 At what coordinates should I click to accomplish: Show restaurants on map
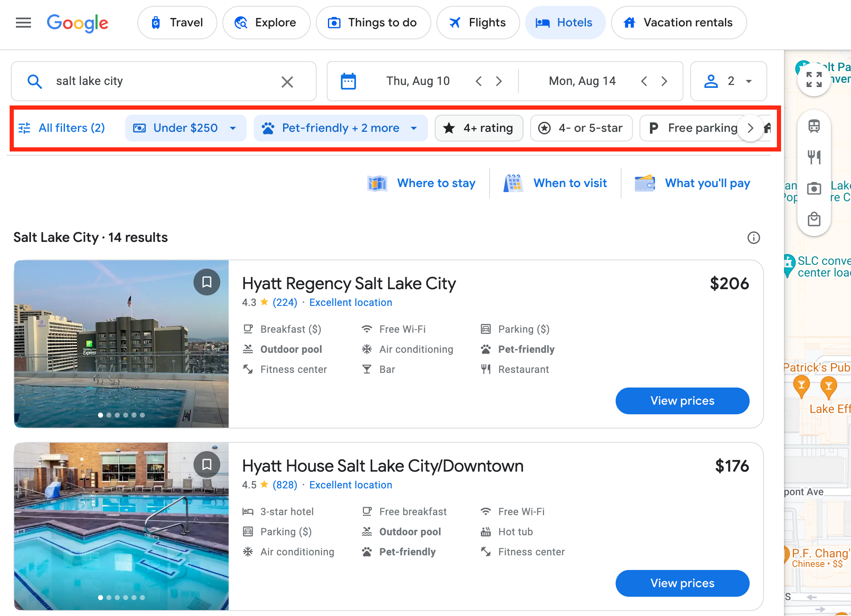(x=814, y=157)
